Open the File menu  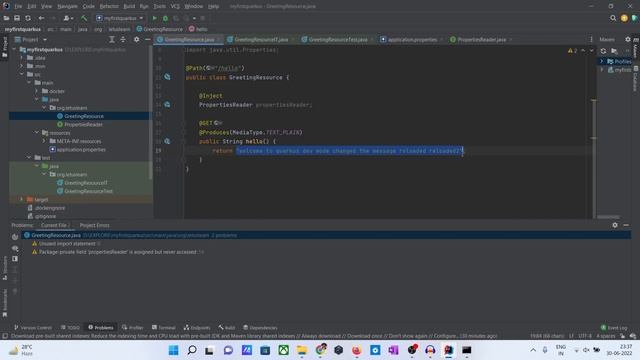[x=18, y=7]
